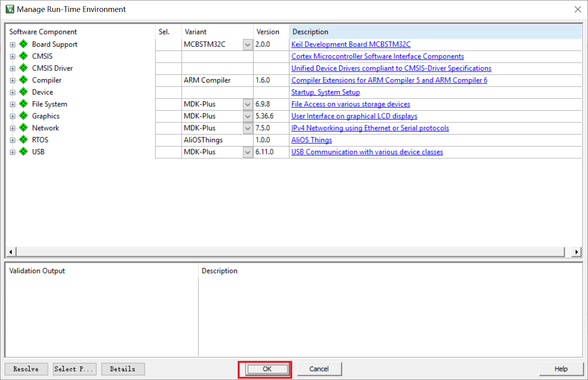The height and width of the screenshot is (380, 588).
Task: Close the Manage Run-Time Environment dialog
Action: [x=578, y=9]
